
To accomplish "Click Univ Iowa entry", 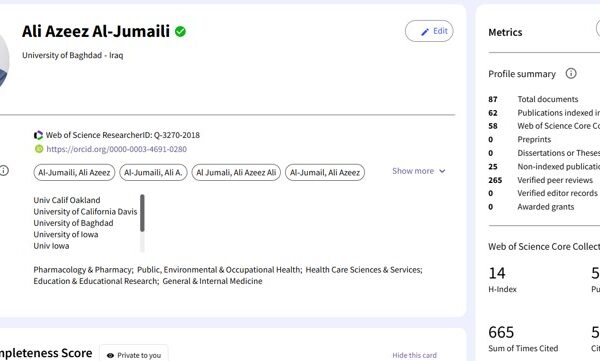I will [x=51, y=246].
